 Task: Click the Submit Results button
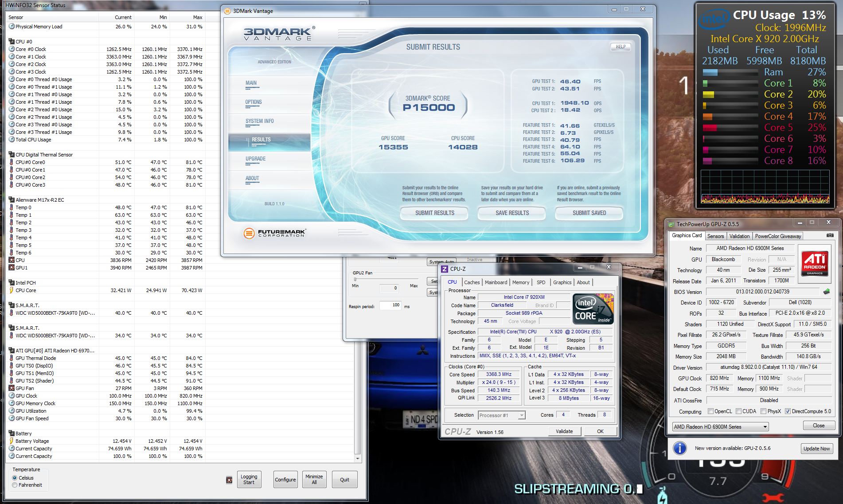(x=435, y=213)
